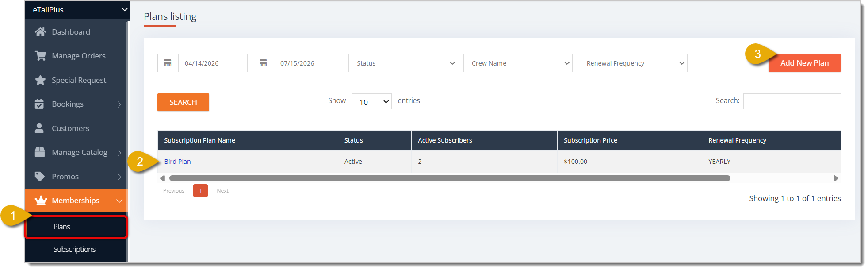Click pagination page 1 button
Image resolution: width=868 pixels, height=270 pixels.
pos(200,191)
